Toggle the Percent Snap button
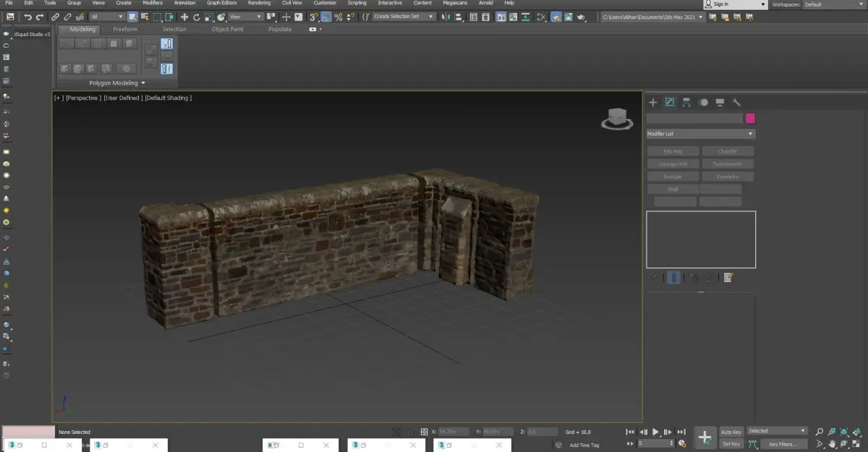This screenshot has width=868, height=452. click(x=338, y=17)
